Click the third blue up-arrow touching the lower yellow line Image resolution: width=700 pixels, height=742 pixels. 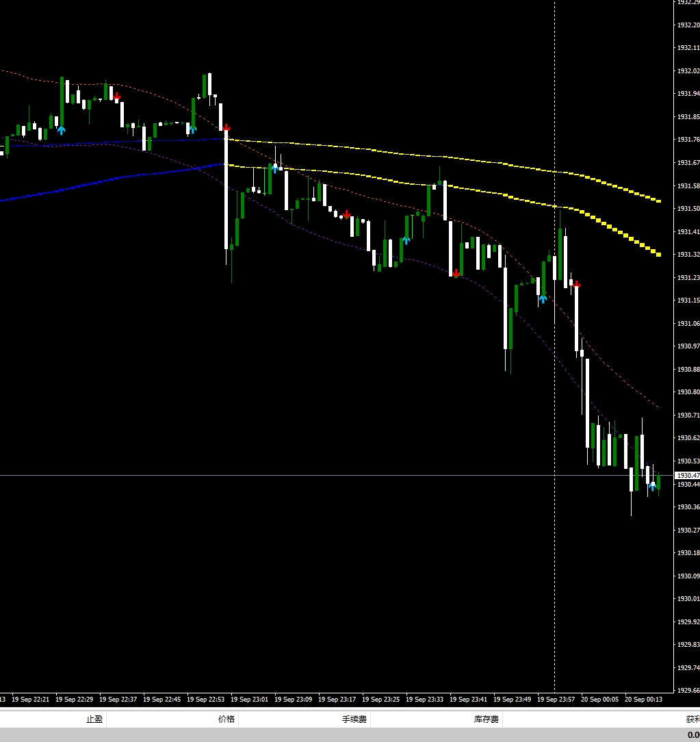pos(275,168)
